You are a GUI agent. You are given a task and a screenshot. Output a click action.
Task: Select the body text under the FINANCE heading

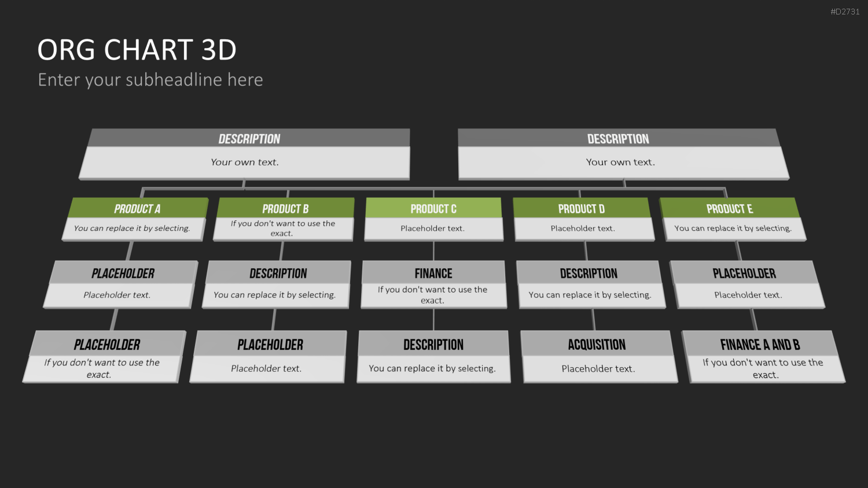click(x=433, y=295)
